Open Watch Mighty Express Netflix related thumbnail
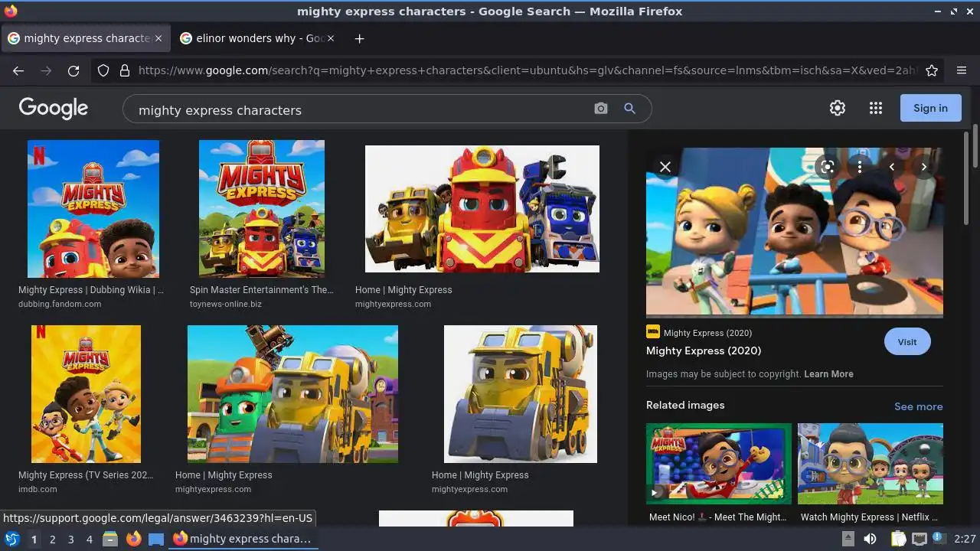Image resolution: width=980 pixels, height=551 pixels. (871, 464)
